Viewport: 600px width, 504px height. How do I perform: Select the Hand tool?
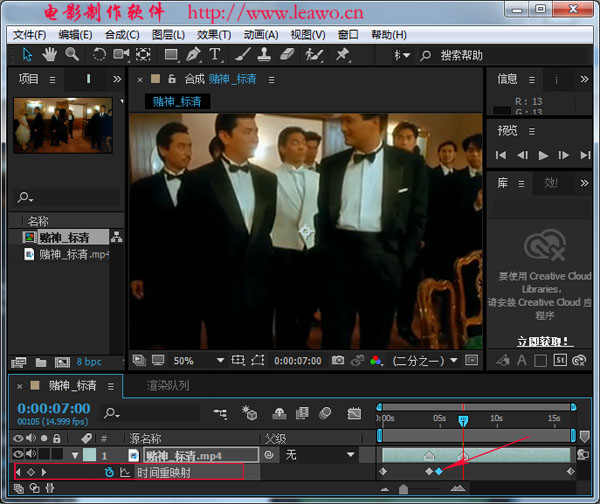49,54
